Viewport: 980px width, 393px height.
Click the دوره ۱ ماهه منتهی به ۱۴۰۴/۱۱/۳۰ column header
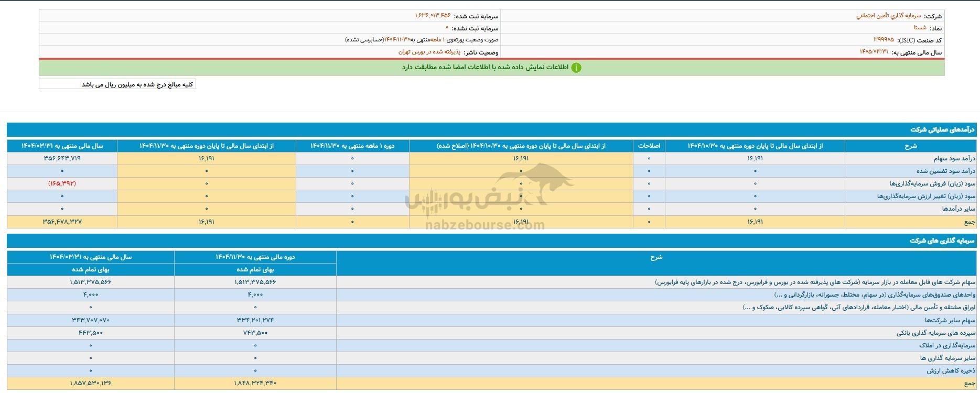[x=352, y=146]
